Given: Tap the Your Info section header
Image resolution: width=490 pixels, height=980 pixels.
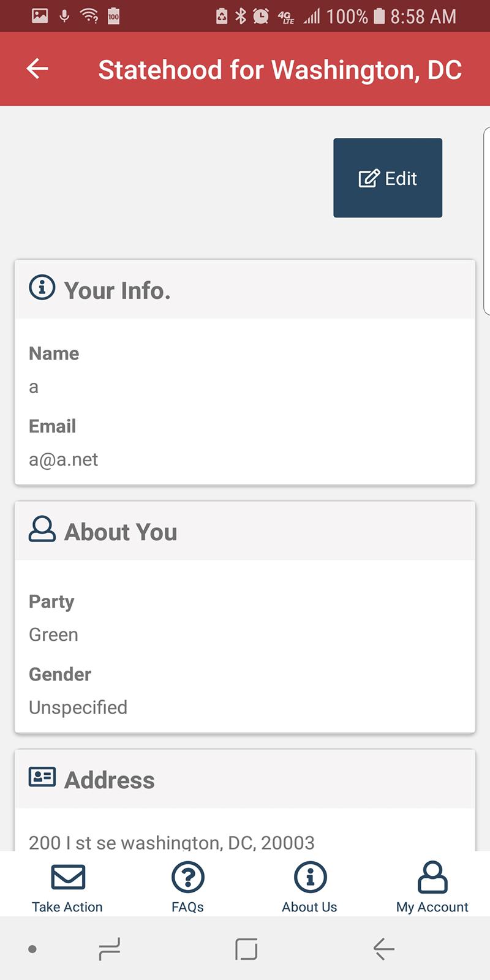Looking at the screenshot, I should click(x=245, y=289).
